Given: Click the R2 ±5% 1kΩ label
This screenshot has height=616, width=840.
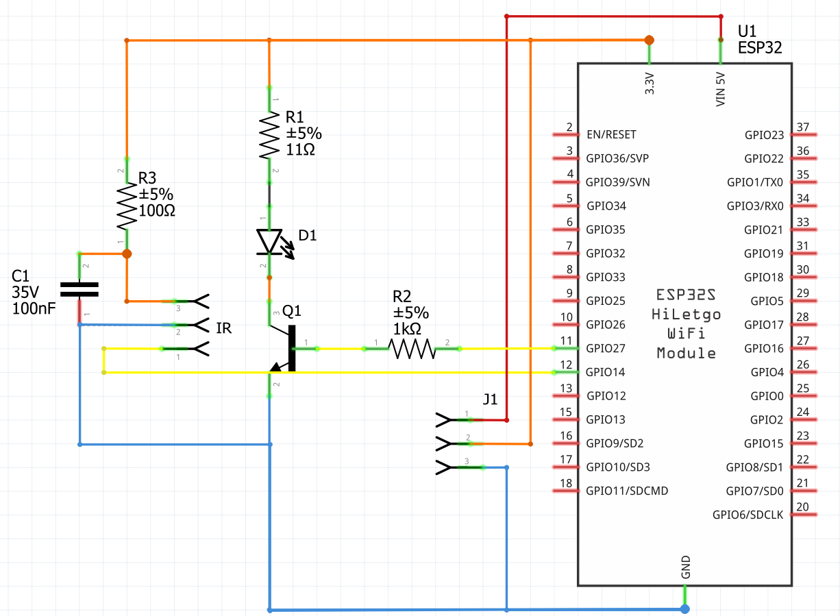Looking at the screenshot, I should point(410,312).
